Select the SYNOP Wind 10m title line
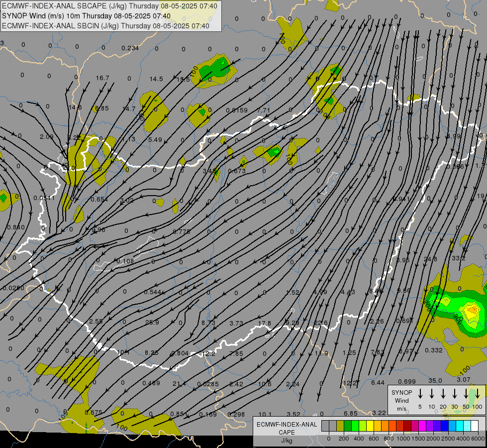This screenshot has width=487, height=448. coord(86,16)
